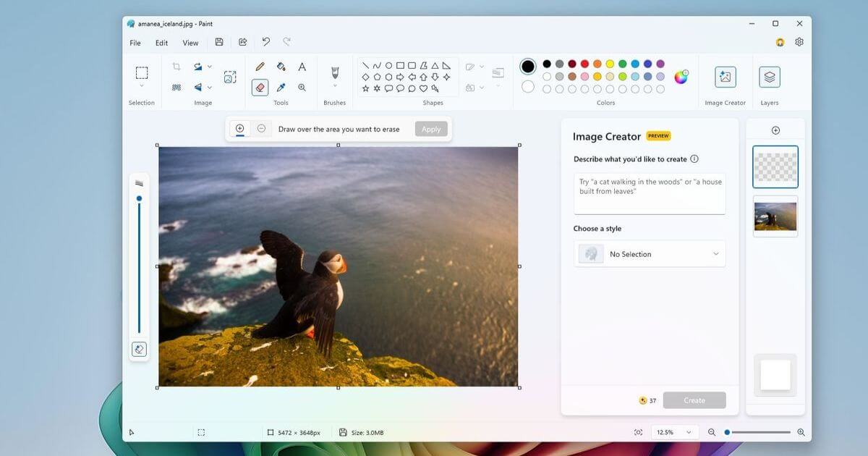
Task: Click the zoom out minus icon
Action: (711, 432)
